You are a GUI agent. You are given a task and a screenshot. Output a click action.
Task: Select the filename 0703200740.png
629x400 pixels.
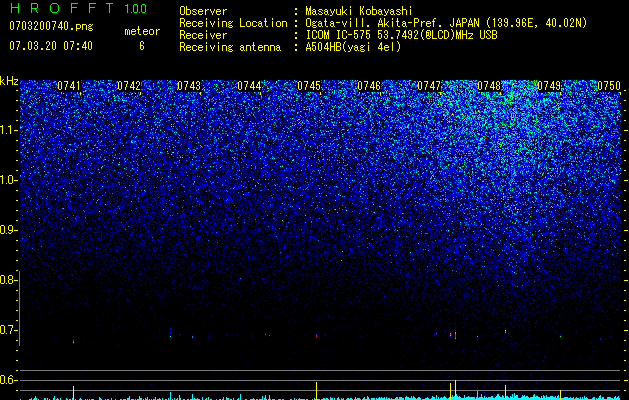(51, 26)
